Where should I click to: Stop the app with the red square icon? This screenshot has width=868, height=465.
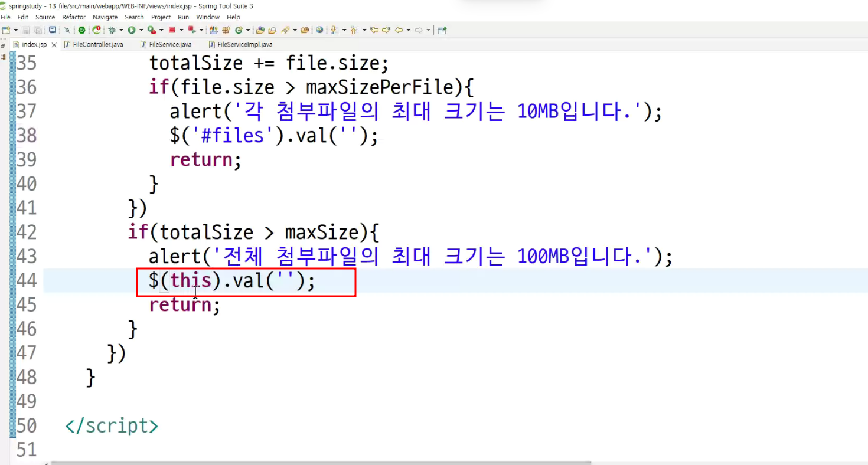pyautogui.click(x=172, y=30)
